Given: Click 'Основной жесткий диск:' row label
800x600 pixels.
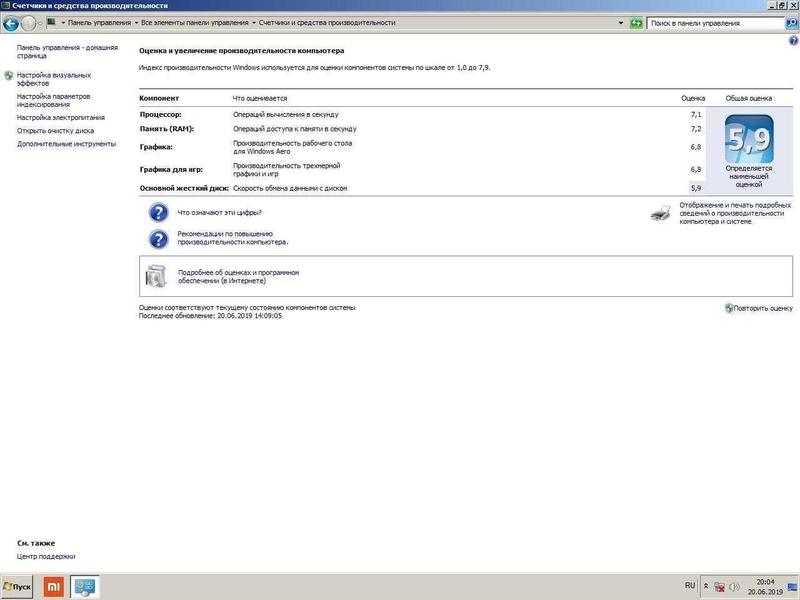Looking at the screenshot, I should pos(184,188).
